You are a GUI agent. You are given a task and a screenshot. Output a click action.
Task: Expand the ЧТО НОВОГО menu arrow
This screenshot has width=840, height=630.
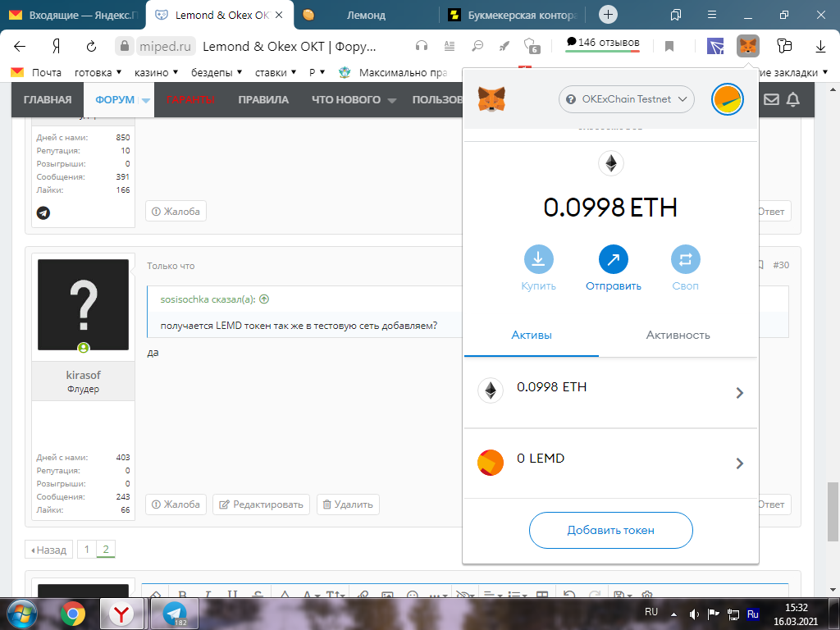pos(391,101)
